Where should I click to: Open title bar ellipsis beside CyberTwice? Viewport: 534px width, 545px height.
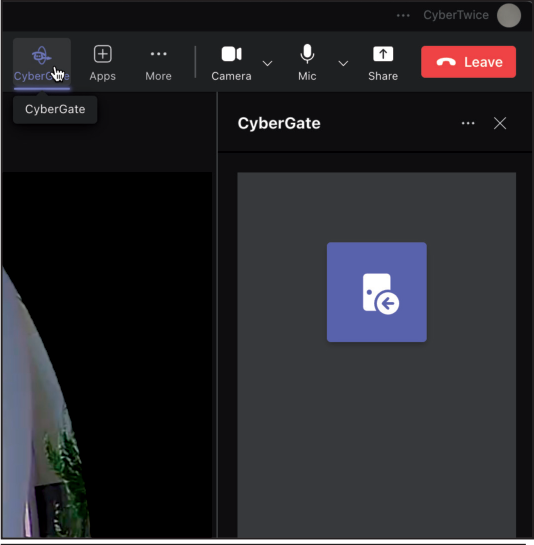(403, 15)
